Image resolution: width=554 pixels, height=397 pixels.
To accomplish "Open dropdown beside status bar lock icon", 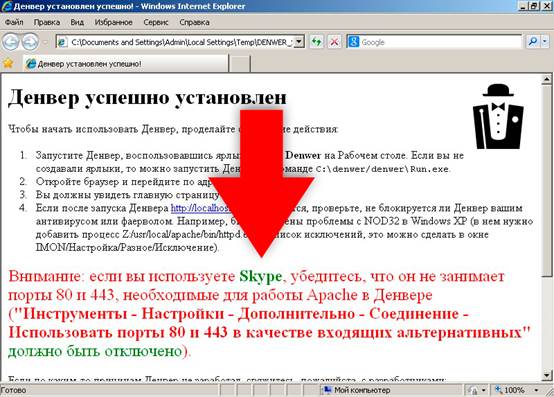I will click(483, 390).
